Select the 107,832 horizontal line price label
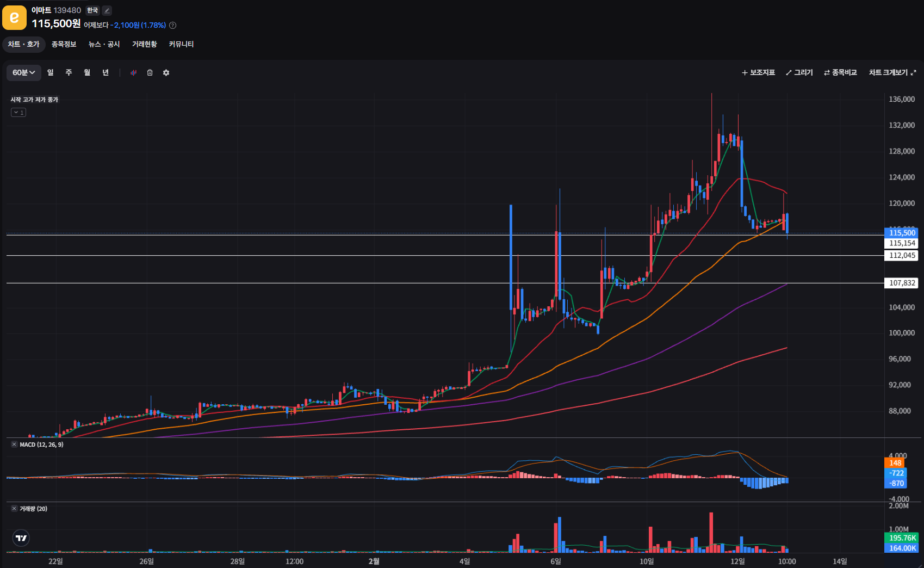This screenshot has height=568, width=924. click(902, 283)
